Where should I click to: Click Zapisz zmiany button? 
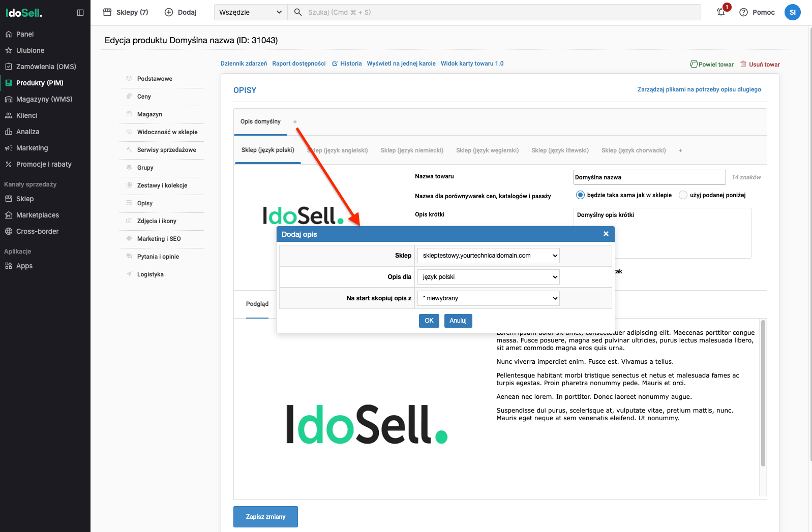pyautogui.click(x=265, y=517)
